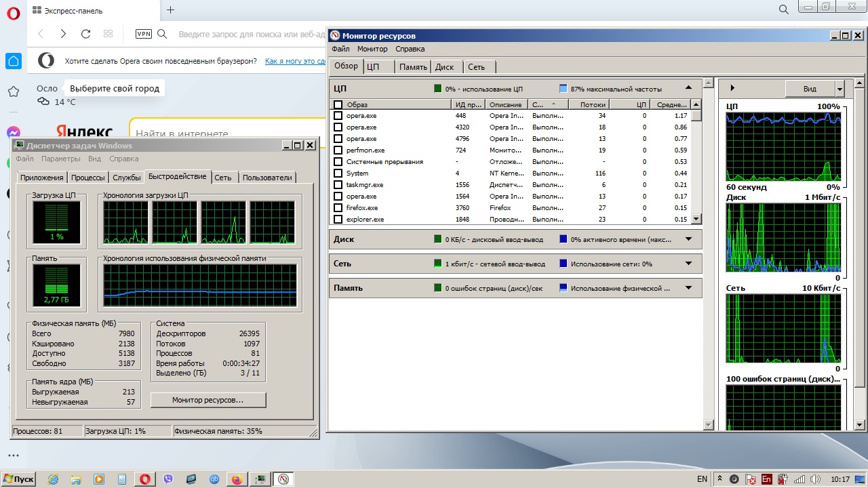
Task: Activate Task Manager taskbar button
Action: point(260,479)
